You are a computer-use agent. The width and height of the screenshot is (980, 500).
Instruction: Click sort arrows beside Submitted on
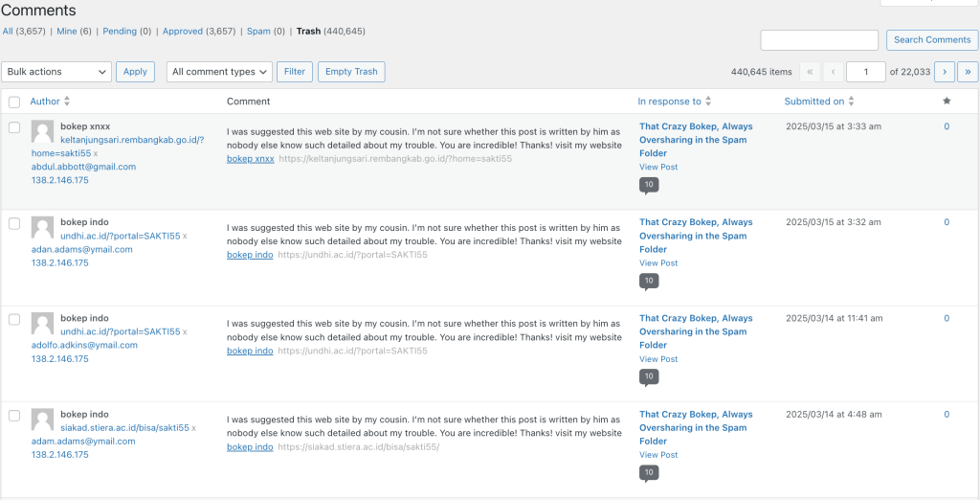[x=852, y=102]
